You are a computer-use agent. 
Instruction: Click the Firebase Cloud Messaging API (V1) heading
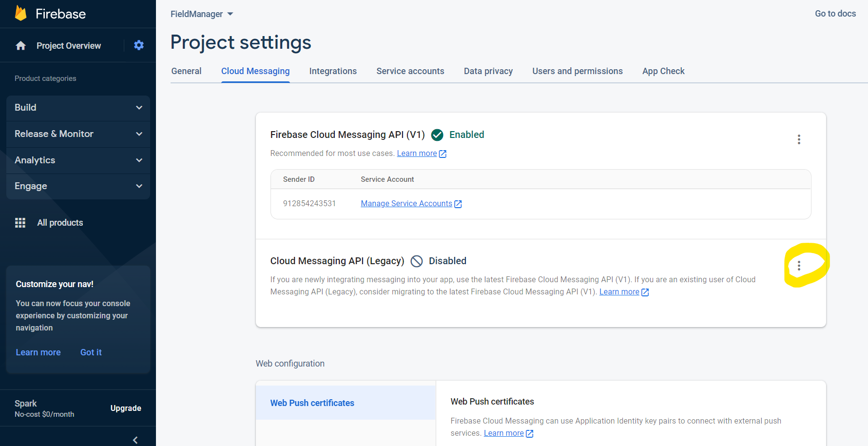point(347,135)
